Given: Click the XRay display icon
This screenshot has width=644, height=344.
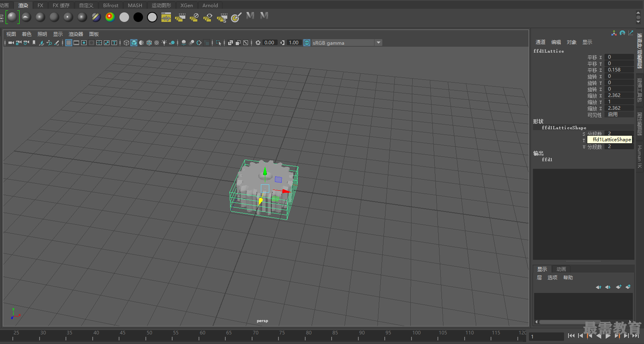Looking at the screenshot, I should pyautogui.click(x=230, y=43).
